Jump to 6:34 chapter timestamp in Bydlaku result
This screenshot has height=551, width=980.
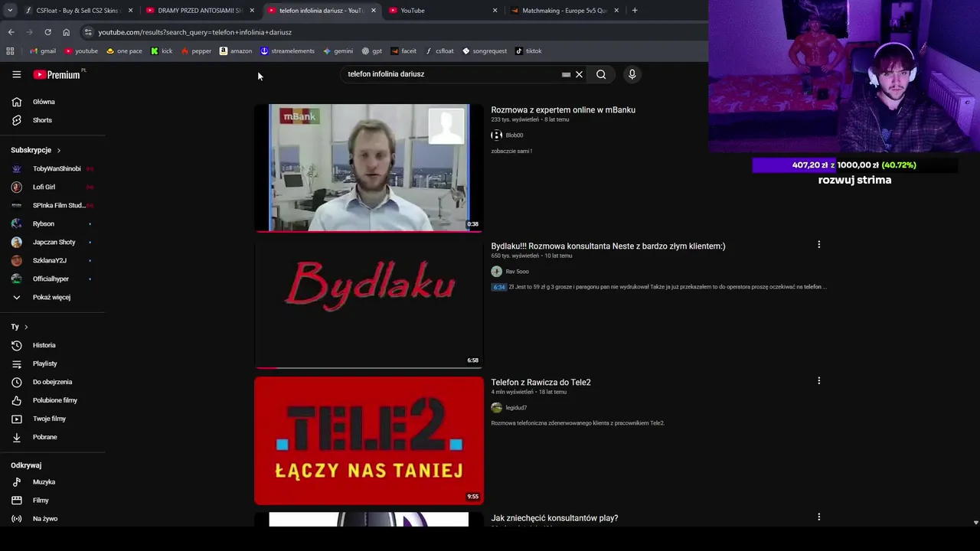coord(498,287)
